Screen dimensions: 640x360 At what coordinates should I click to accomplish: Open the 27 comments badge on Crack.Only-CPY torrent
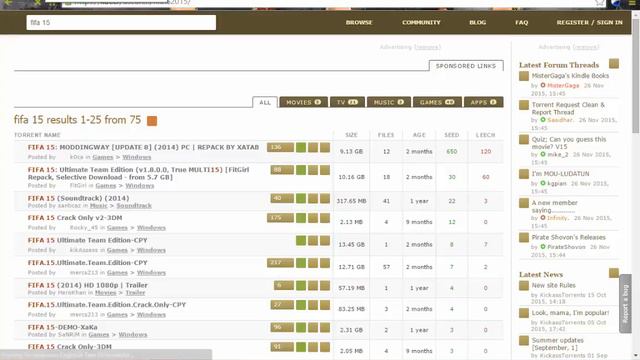click(x=282, y=305)
